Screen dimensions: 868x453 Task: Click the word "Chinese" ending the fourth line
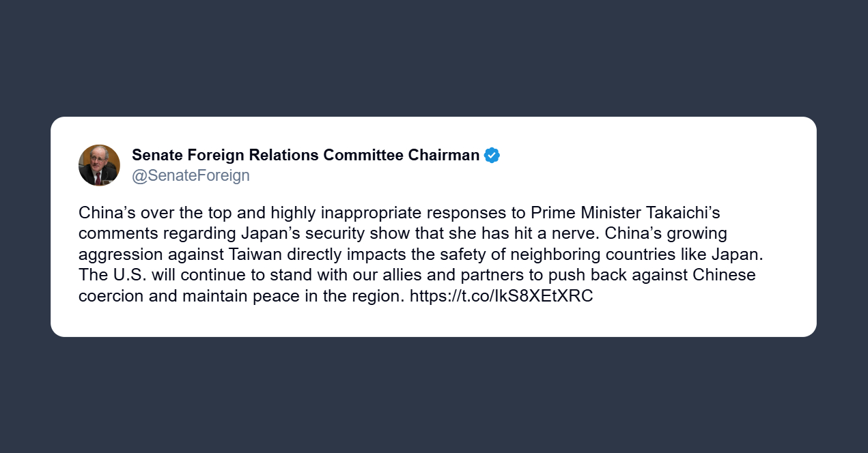point(724,276)
